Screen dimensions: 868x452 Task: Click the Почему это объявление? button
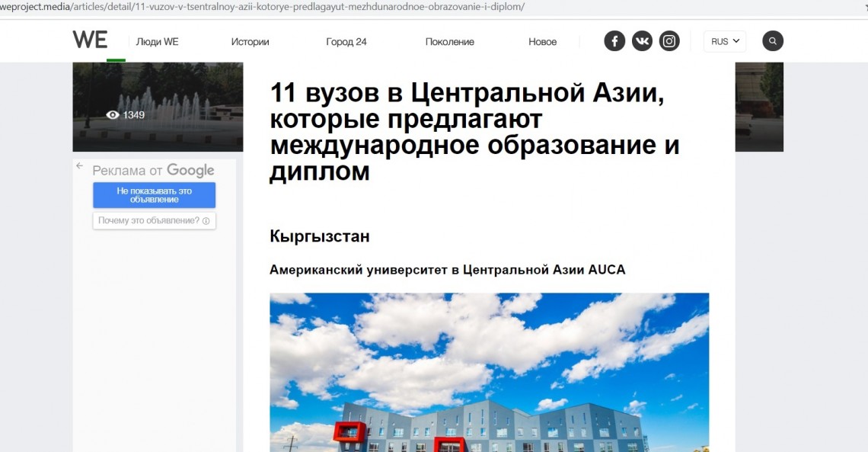tap(155, 221)
